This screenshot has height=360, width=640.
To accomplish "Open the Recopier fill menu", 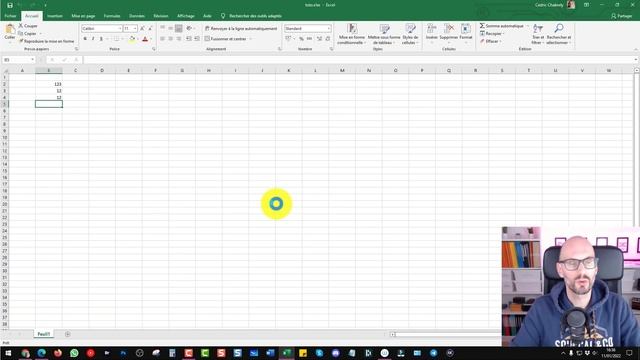I will coord(492,33).
